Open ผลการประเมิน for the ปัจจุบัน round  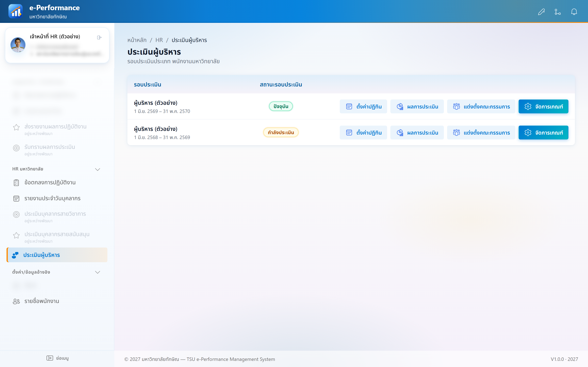pyautogui.click(x=417, y=107)
